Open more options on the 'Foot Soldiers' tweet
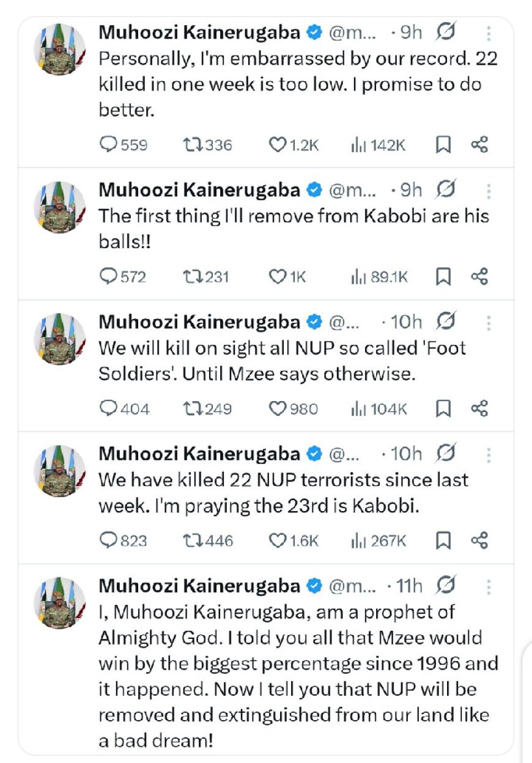Screen dimensions: 532x763 [489, 322]
